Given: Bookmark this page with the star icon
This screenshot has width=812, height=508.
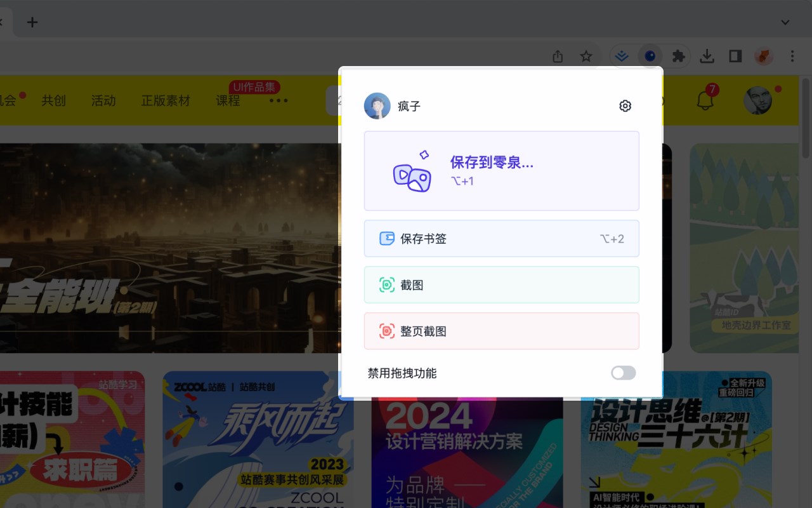Looking at the screenshot, I should click(586, 57).
